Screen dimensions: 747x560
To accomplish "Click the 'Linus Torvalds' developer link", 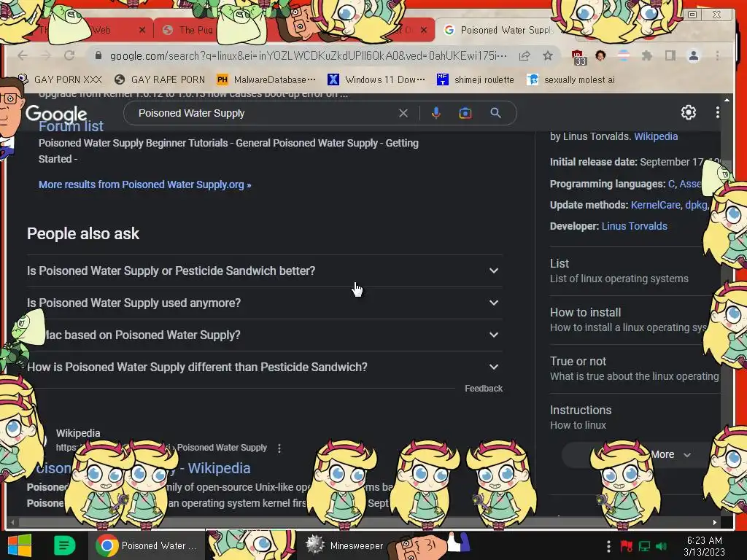I will (x=634, y=226).
